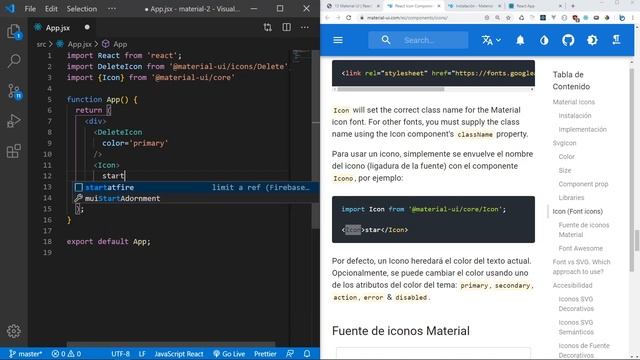This screenshot has height=360, width=640.
Task: Start Go Live server
Action: tap(229, 354)
